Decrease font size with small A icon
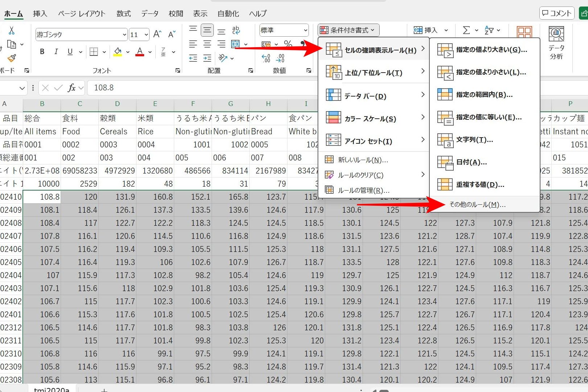 tap(172, 34)
